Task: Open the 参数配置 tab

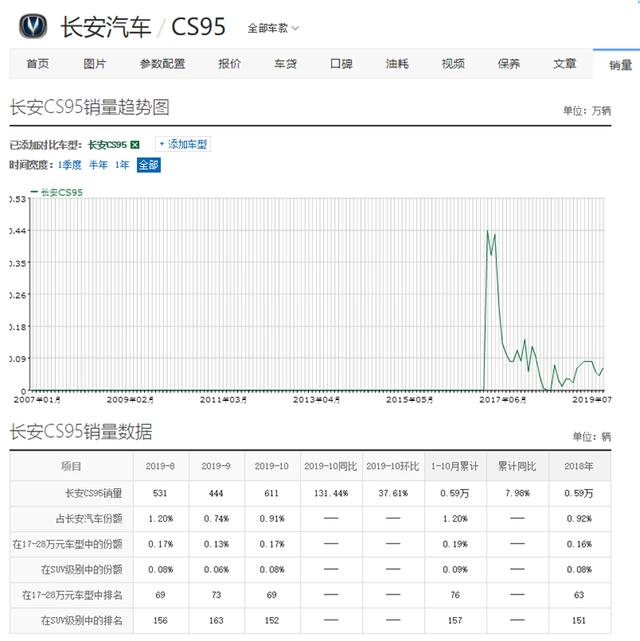Action: point(162,64)
